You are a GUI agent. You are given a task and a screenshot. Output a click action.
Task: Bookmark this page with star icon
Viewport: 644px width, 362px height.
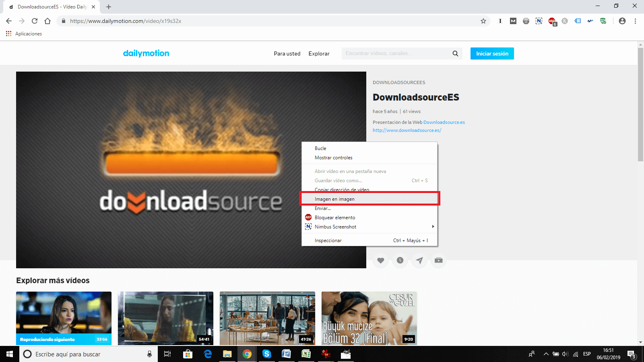coord(483,21)
